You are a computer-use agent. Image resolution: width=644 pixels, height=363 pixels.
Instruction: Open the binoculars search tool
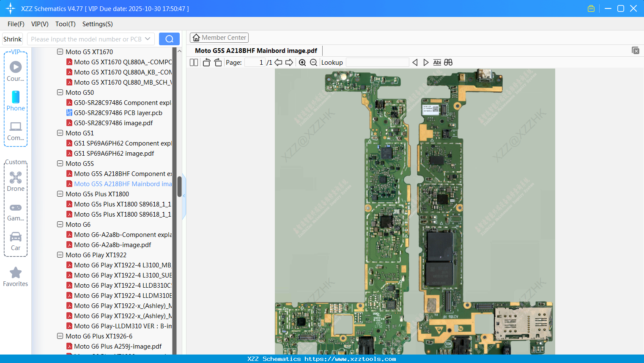448,62
